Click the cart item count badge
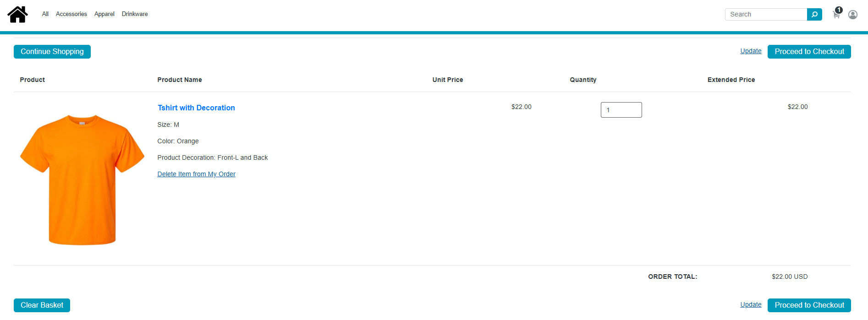This screenshot has height=320, width=868. point(839,10)
